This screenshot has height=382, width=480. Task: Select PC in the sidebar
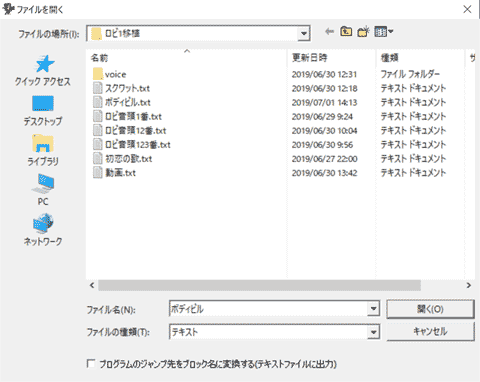pyautogui.click(x=43, y=190)
